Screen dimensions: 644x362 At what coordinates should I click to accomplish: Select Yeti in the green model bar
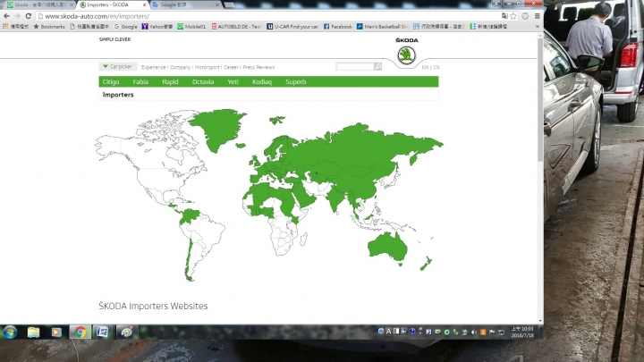(x=233, y=81)
